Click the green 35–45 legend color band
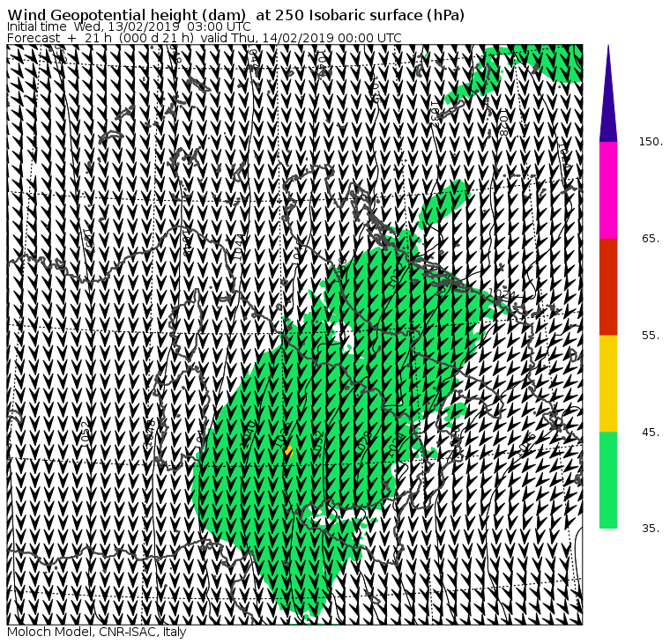This screenshot has width=670, height=644. [x=608, y=480]
